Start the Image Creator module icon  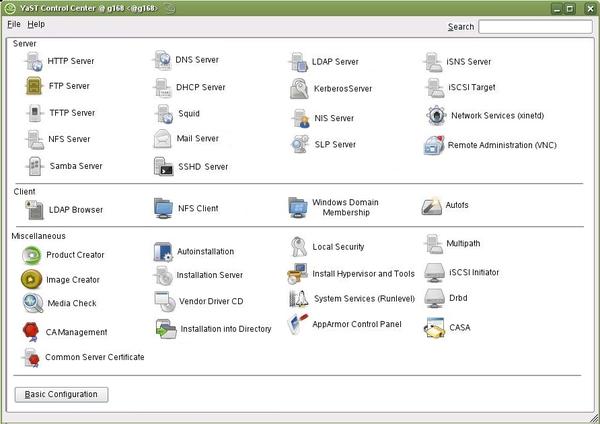click(32, 280)
